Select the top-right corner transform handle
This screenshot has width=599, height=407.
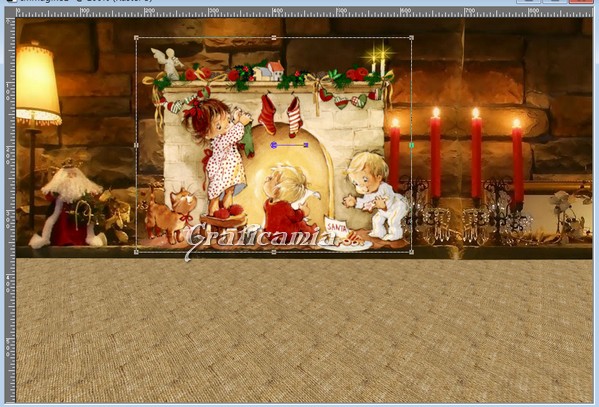coord(411,37)
